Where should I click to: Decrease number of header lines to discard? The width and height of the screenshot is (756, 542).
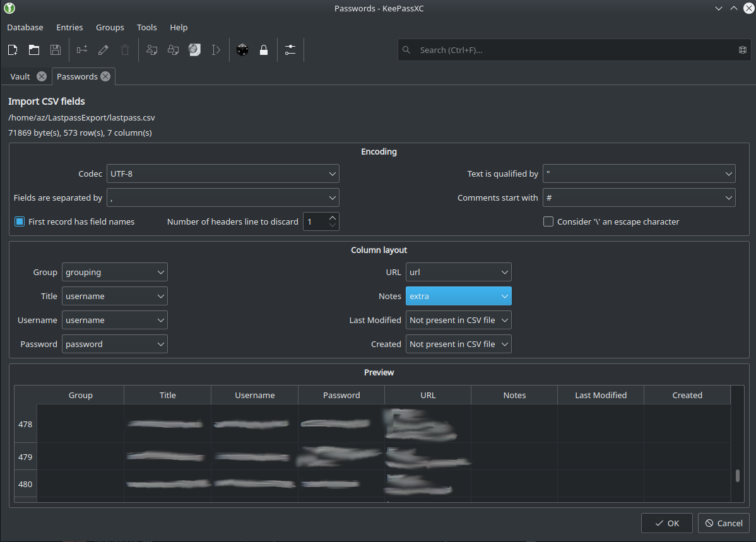pos(333,225)
